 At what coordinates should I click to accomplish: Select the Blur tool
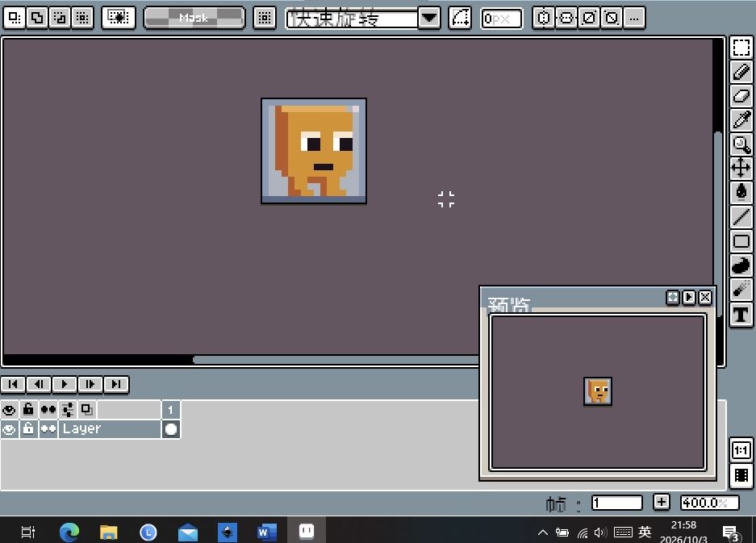pyautogui.click(x=741, y=290)
